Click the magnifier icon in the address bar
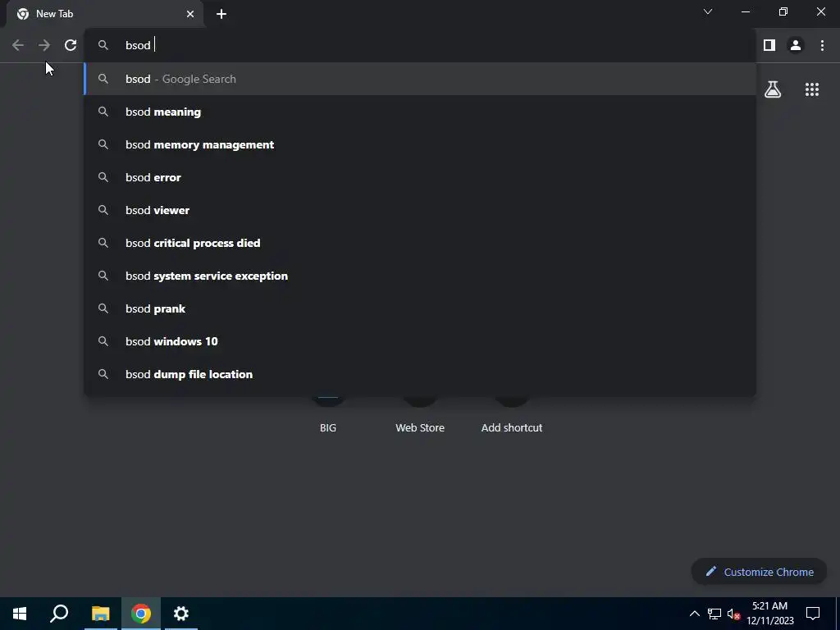 point(103,46)
